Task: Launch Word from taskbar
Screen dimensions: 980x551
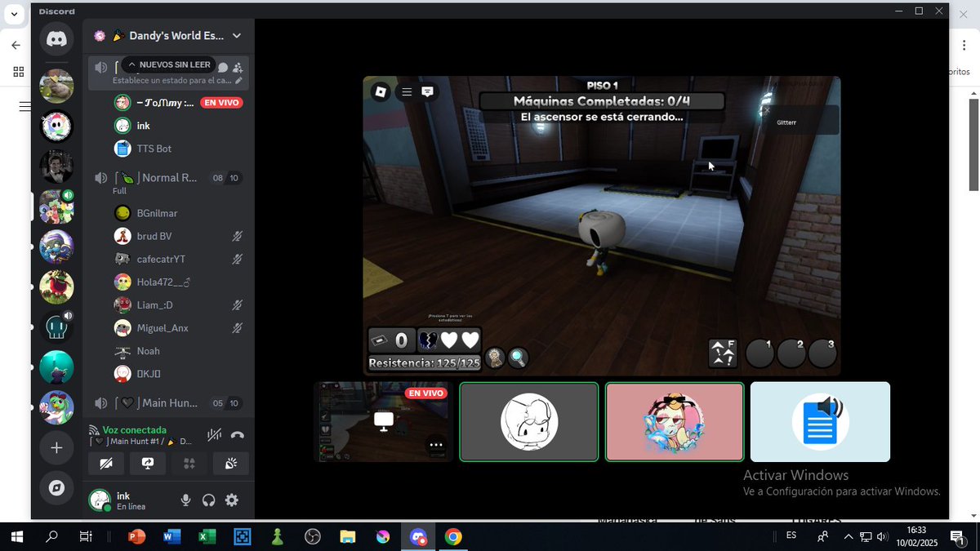Action: tap(171, 536)
